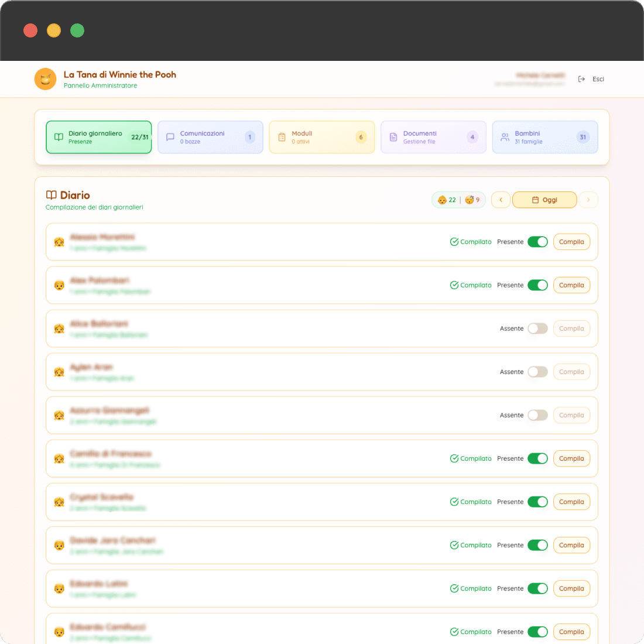Image resolution: width=644 pixels, height=644 pixels.
Task: Click the Esci logout link
Action: click(598, 79)
